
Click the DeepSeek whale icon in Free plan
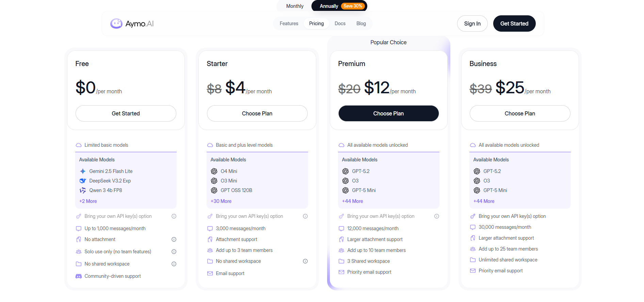82,181
